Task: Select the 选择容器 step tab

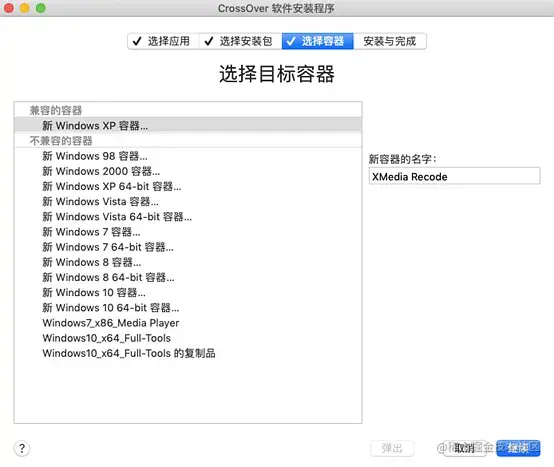Action: pyautogui.click(x=318, y=41)
